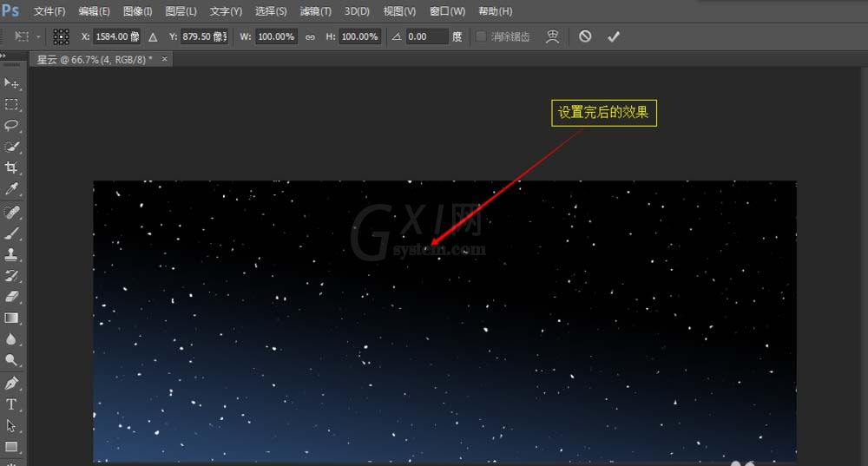This screenshot has height=466, width=868.
Task: Select the Clone Stamp tool
Action: tap(11, 254)
